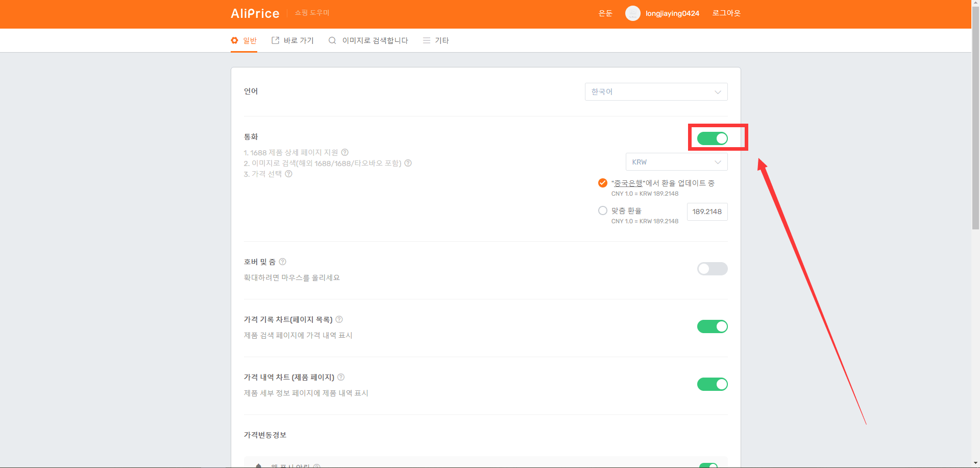Click help icon beside 가격 기록 차트(페이지 목록)
Viewport: 980px width, 468px height.
pyautogui.click(x=339, y=319)
